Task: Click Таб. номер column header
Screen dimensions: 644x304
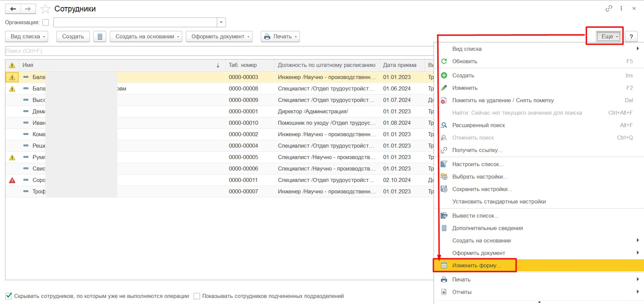Action: 250,65
